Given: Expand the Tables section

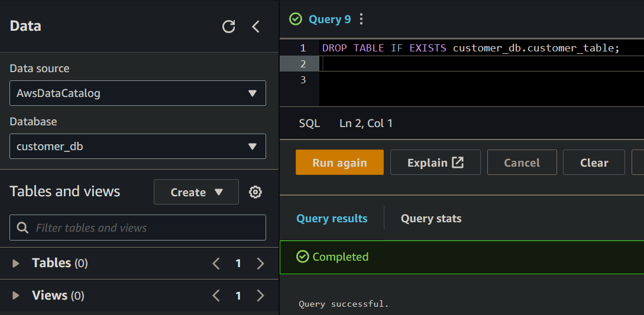Looking at the screenshot, I should coord(16,264).
